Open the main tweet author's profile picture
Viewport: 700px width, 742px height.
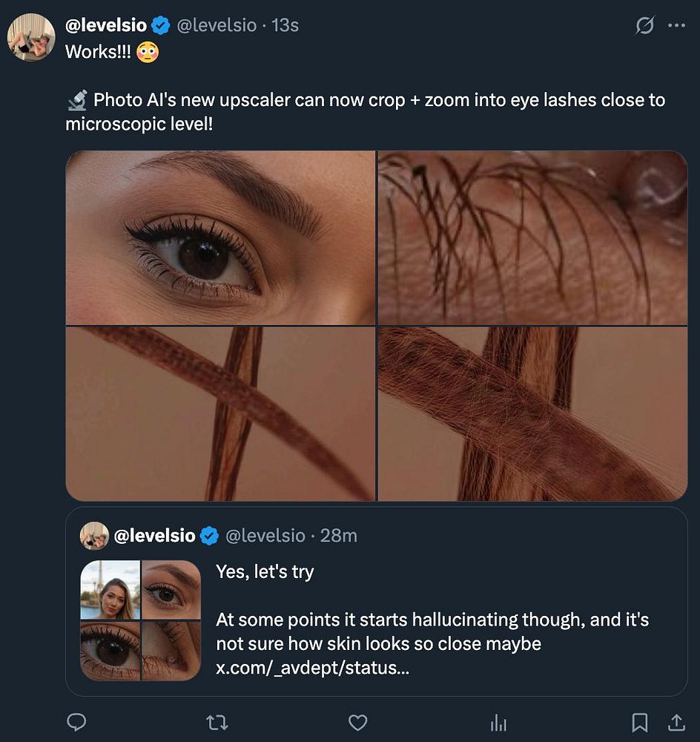(x=31, y=37)
